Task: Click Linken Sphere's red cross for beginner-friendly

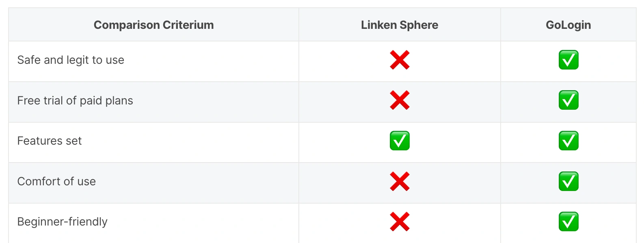Action: pos(400,222)
